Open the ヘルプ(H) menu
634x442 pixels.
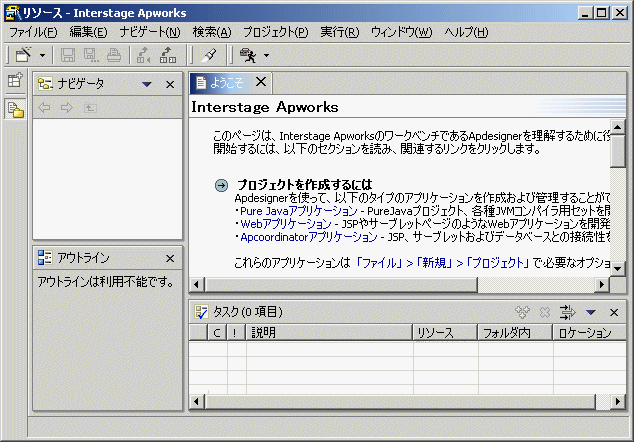point(466,32)
